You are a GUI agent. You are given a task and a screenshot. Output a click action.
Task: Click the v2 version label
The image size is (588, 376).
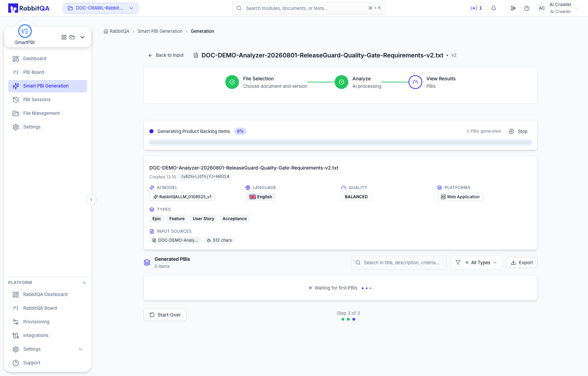(454, 55)
